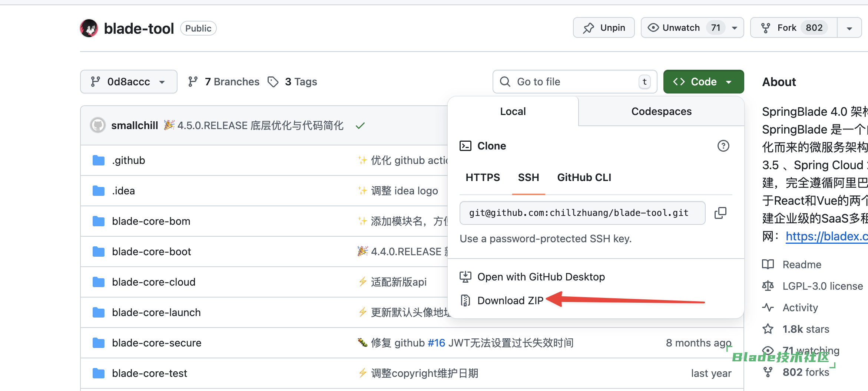Click the blade-tool repository avatar

coord(89,28)
